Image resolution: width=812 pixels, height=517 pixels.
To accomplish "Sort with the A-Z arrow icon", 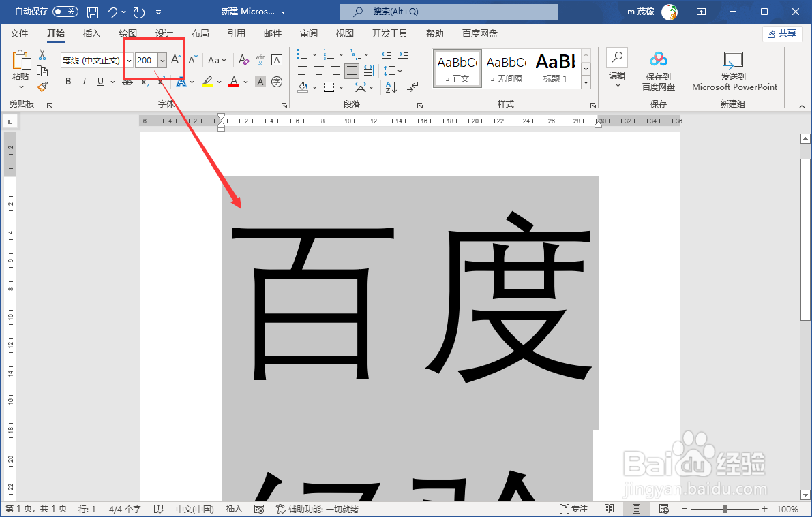I will 391,87.
